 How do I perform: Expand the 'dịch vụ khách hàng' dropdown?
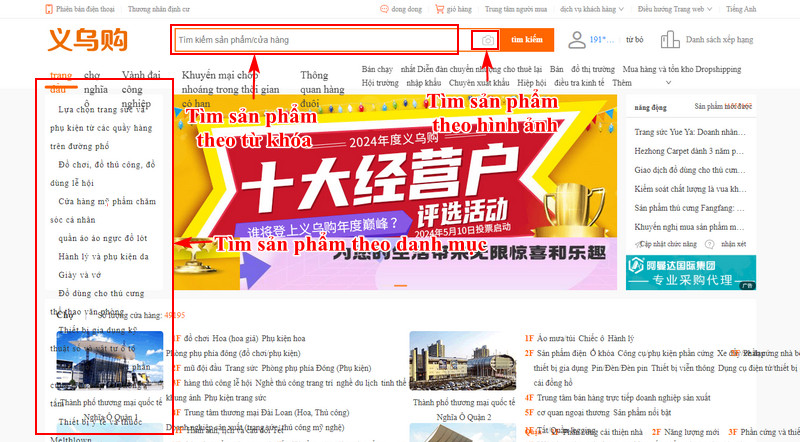click(591, 9)
